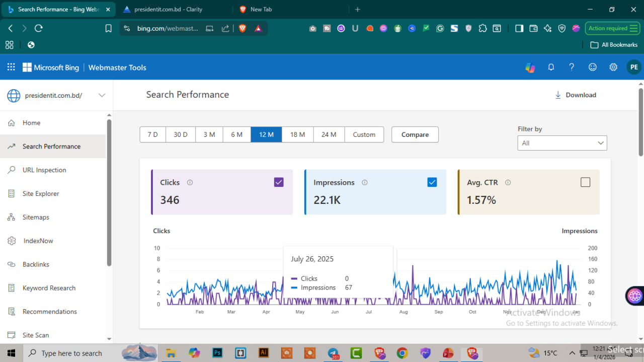Expand the presidentit.com.bd site selector
Image resolution: width=644 pixels, height=362 pixels.
click(102, 95)
